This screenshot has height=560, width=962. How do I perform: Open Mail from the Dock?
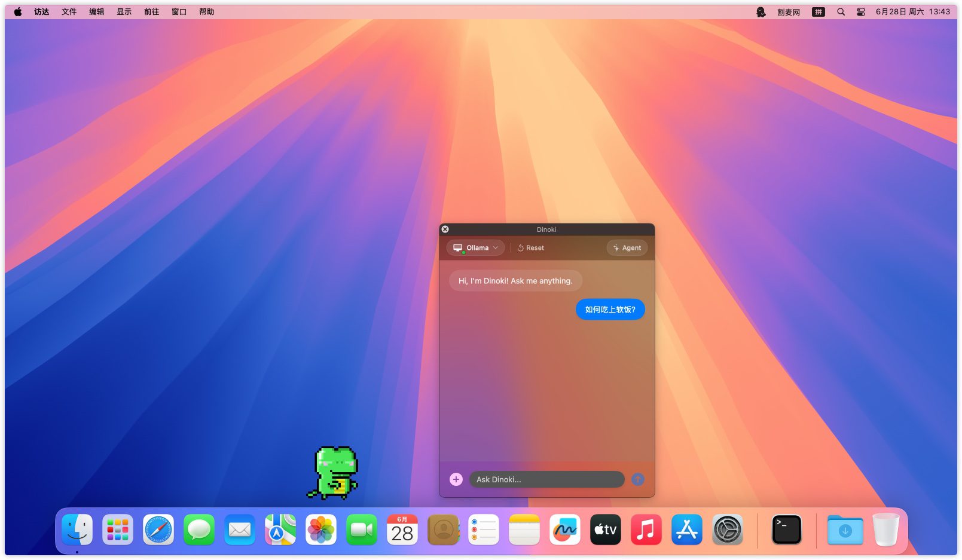click(x=240, y=530)
